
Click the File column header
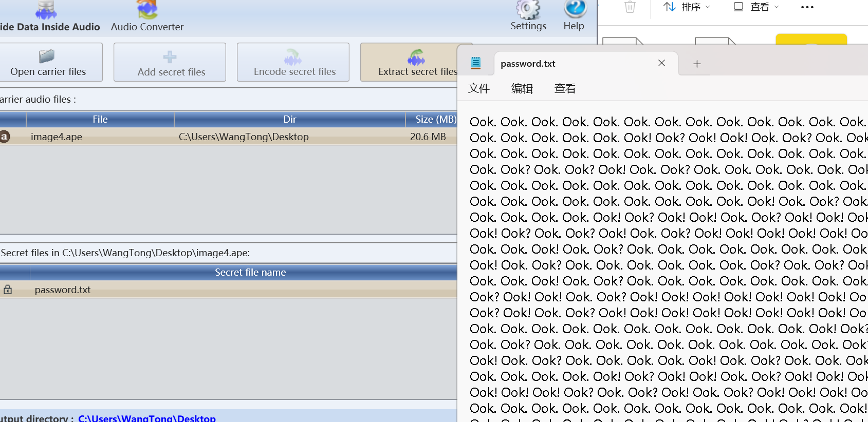[x=100, y=119]
